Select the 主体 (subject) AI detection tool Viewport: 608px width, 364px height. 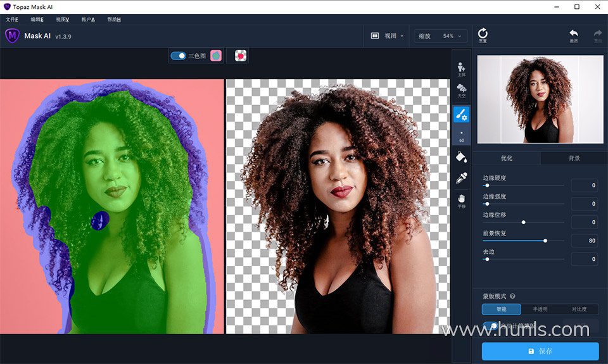[x=462, y=68]
